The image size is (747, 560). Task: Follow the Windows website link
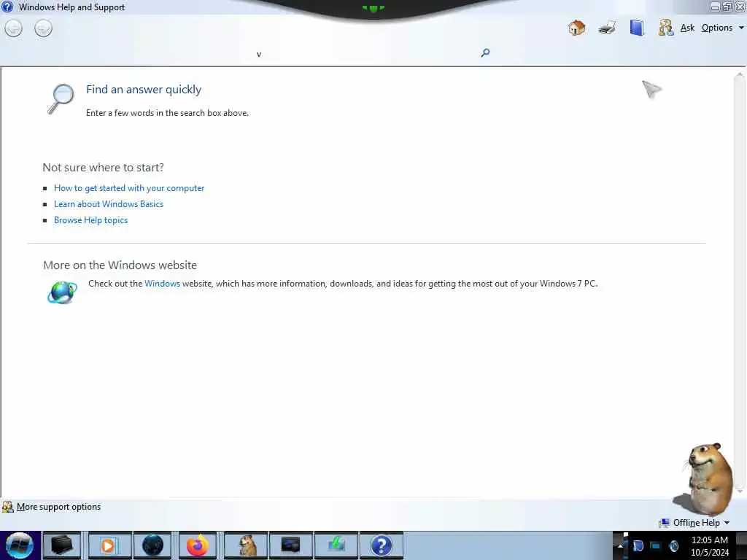point(162,284)
